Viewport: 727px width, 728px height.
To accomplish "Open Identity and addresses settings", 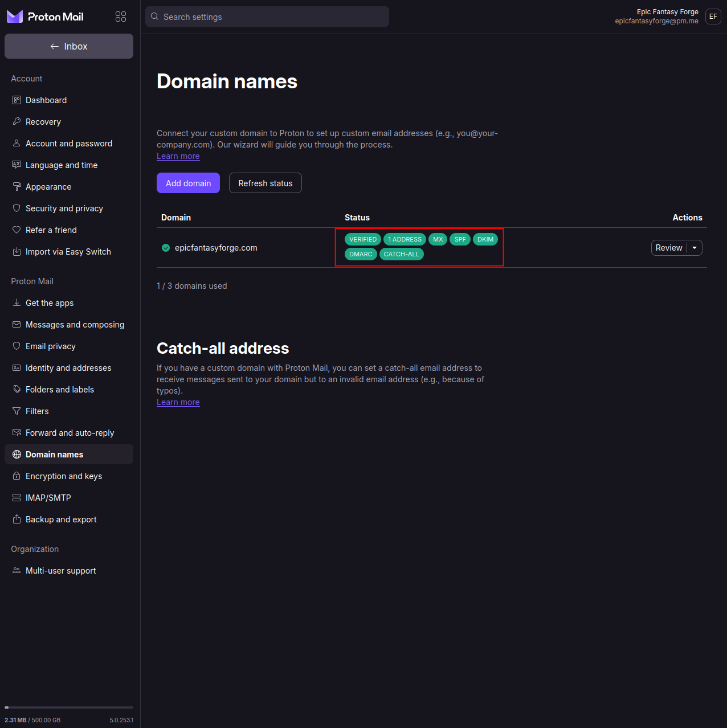I will tap(69, 368).
